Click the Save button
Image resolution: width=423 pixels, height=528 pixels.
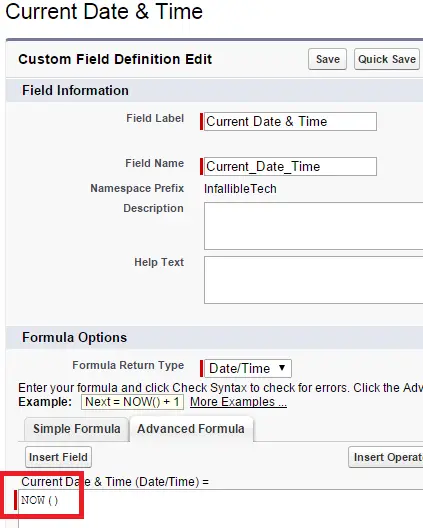[x=327, y=59]
